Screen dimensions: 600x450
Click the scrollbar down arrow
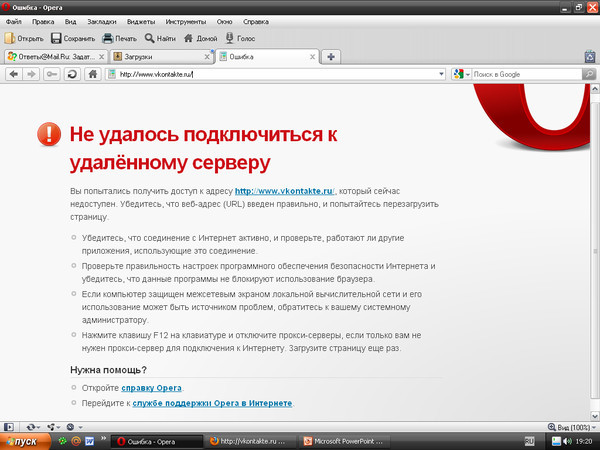point(595,416)
